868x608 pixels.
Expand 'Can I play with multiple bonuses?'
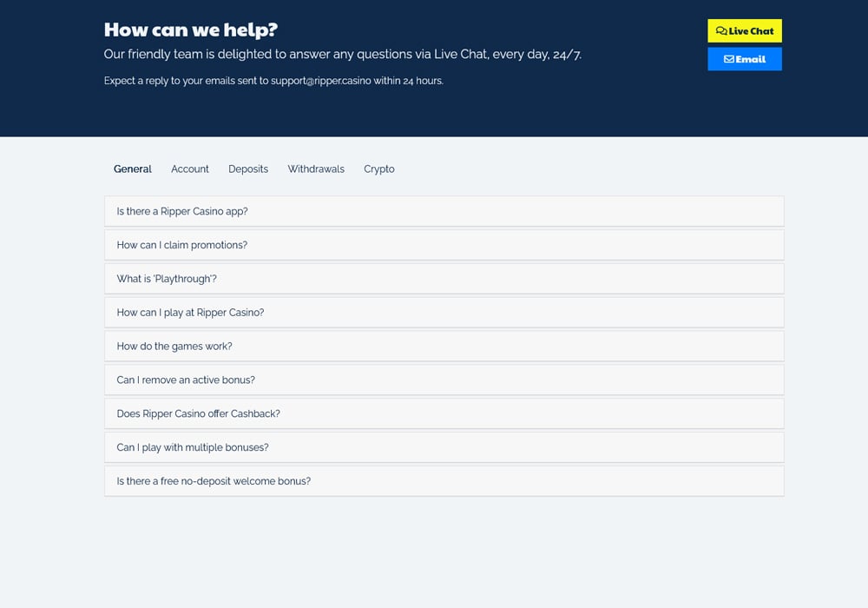click(444, 447)
